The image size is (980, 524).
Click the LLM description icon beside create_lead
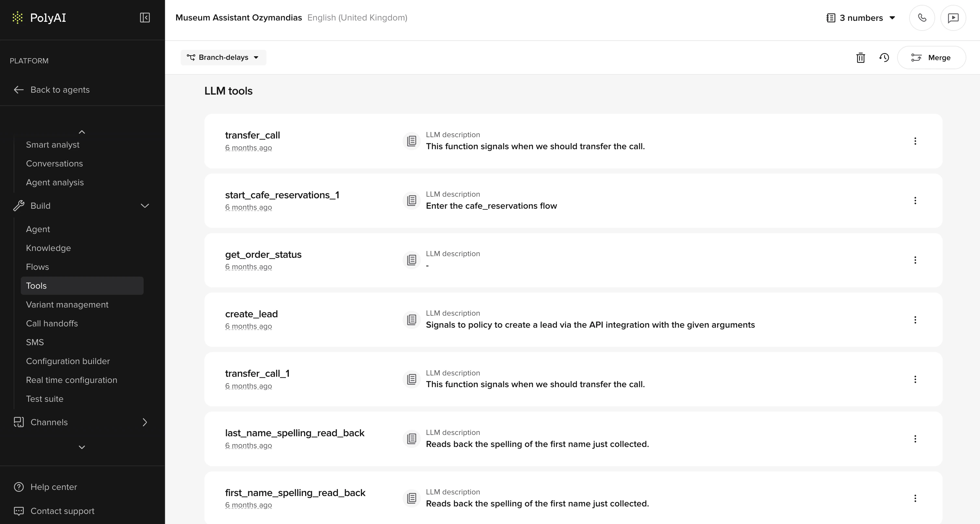(412, 320)
